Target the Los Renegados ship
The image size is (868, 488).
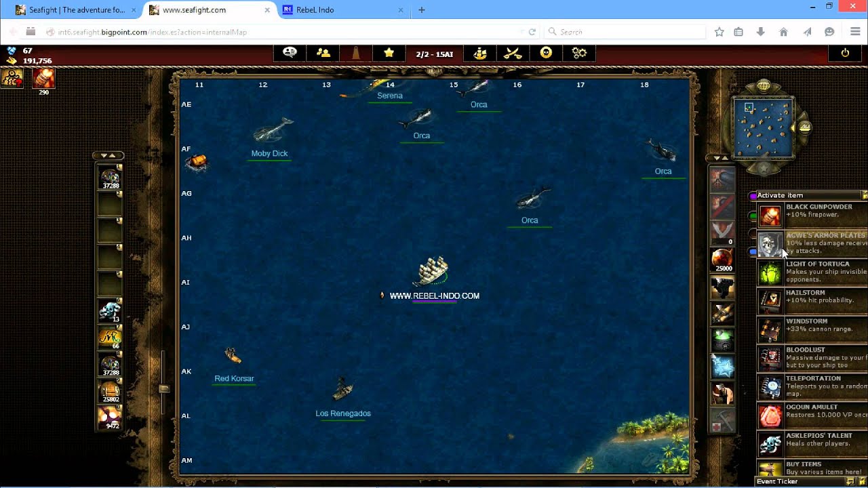click(x=343, y=390)
